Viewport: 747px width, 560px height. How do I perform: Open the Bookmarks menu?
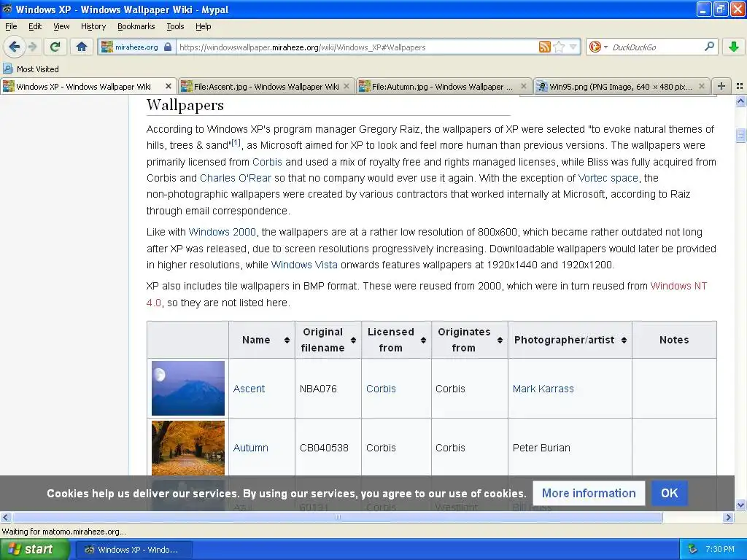click(x=136, y=26)
